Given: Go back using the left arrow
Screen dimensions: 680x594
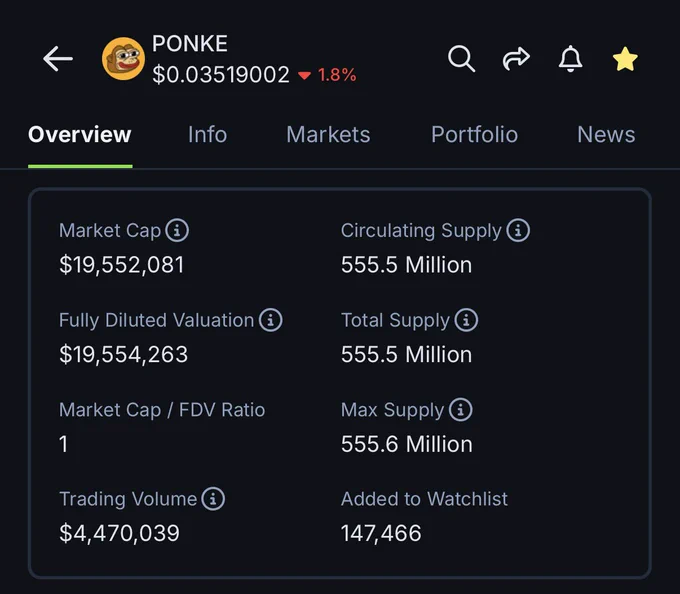Looking at the screenshot, I should pyautogui.click(x=58, y=59).
